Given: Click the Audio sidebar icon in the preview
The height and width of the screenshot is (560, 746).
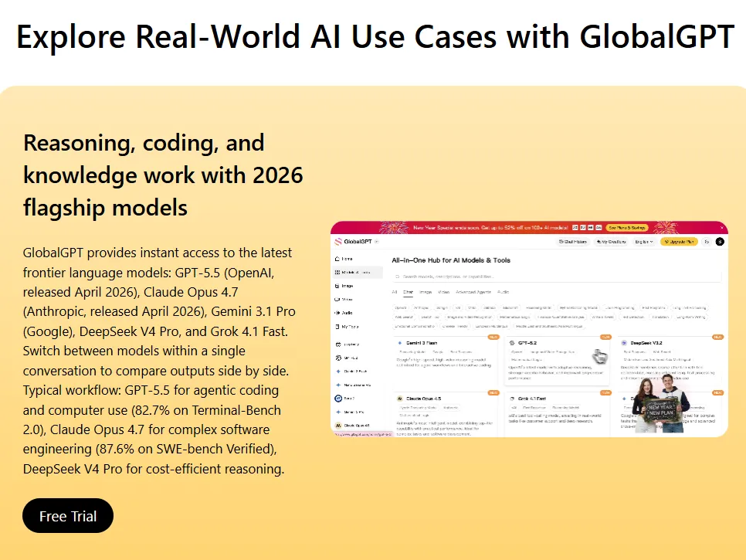Looking at the screenshot, I should click(x=337, y=313).
